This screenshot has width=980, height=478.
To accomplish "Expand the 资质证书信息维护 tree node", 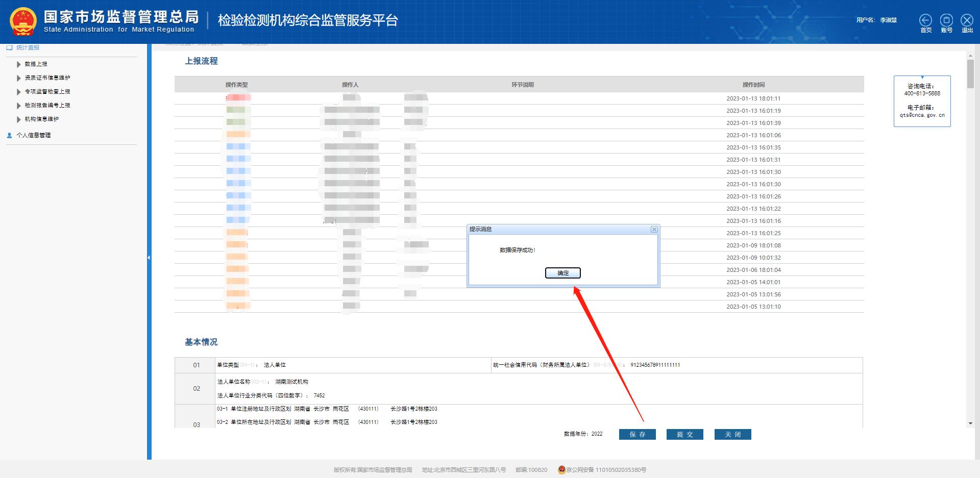I will pyautogui.click(x=19, y=78).
